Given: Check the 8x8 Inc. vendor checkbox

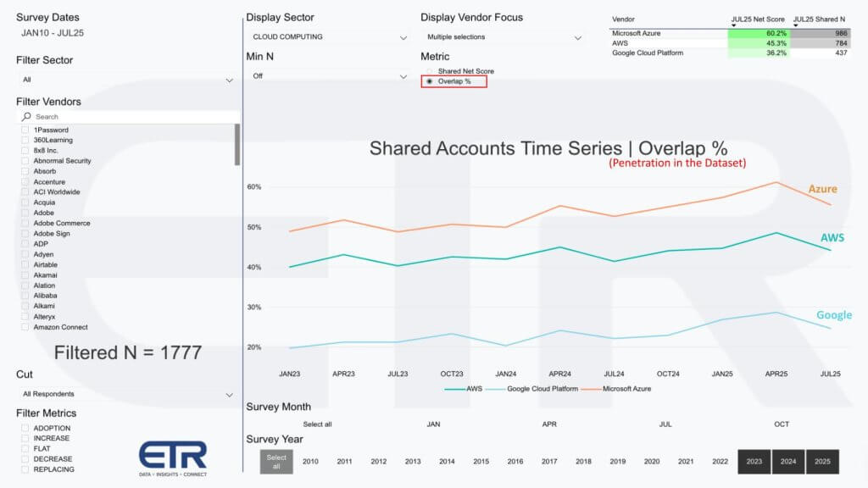Looking at the screenshot, I should 25,151.
